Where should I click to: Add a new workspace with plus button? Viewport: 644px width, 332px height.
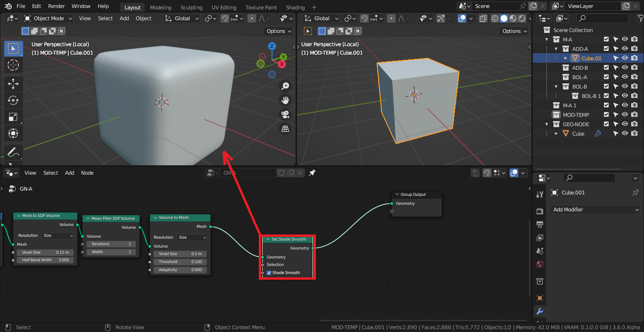314,8
